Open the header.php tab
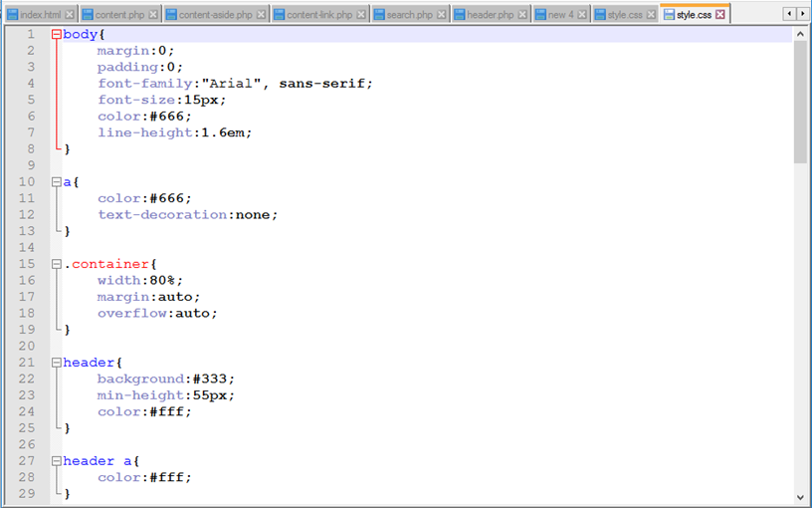The image size is (812, 508). coord(490,15)
